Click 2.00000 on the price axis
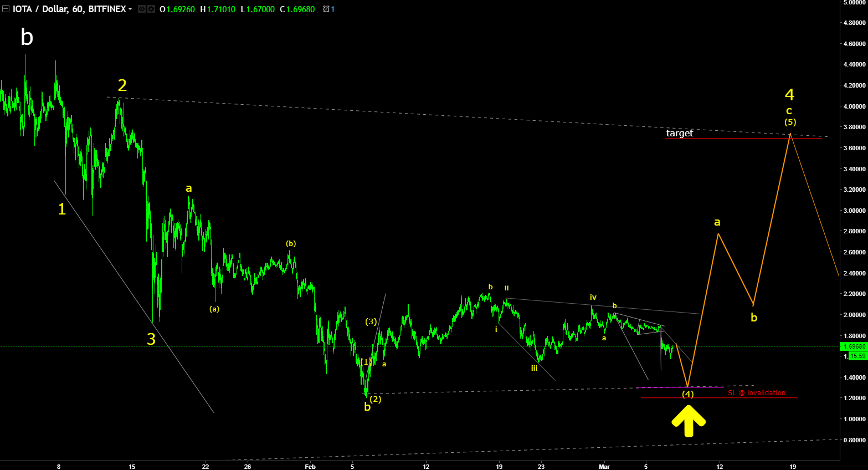The width and height of the screenshot is (868, 470). coord(855,315)
